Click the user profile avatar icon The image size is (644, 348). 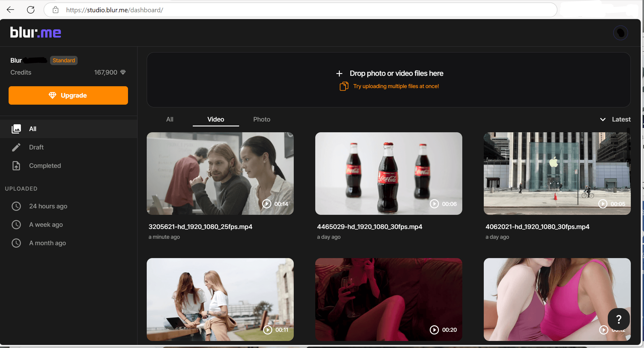pos(621,33)
